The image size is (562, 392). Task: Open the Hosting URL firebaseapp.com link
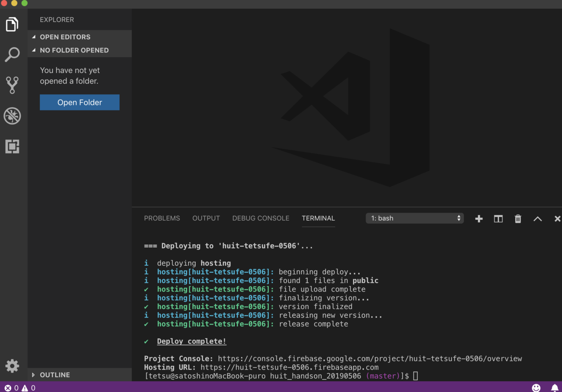(289, 367)
